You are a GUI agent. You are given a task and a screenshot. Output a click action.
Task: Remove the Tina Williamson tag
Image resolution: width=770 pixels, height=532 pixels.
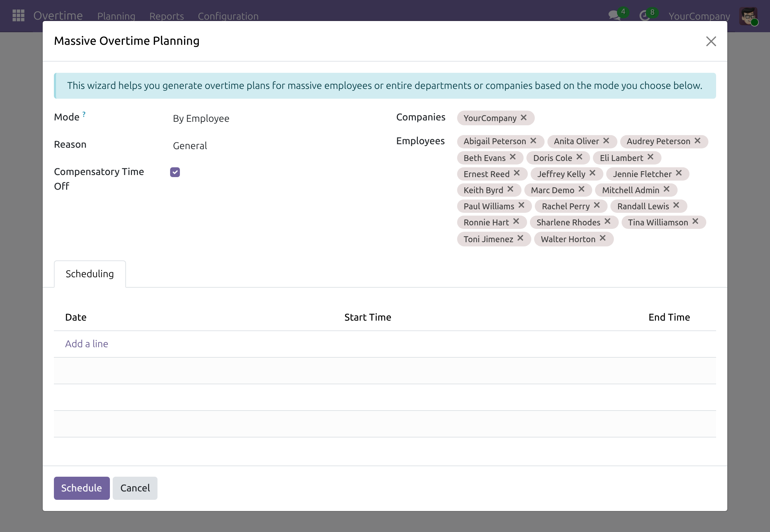[x=695, y=222]
